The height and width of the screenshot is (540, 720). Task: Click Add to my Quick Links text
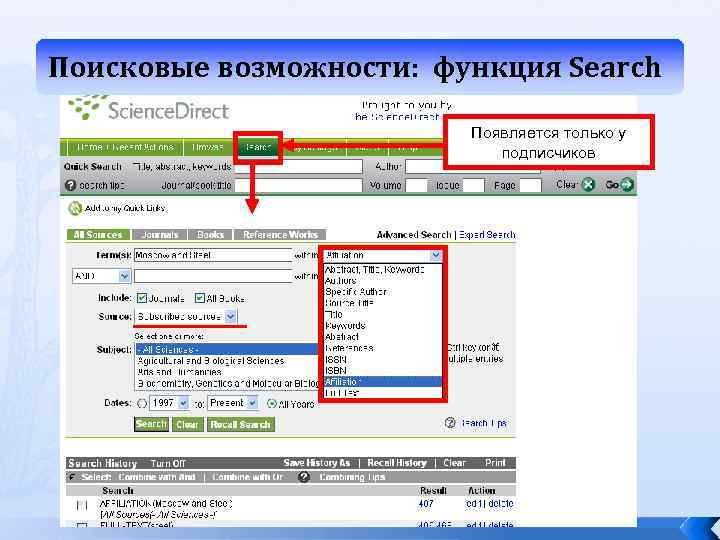pyautogui.click(x=125, y=208)
